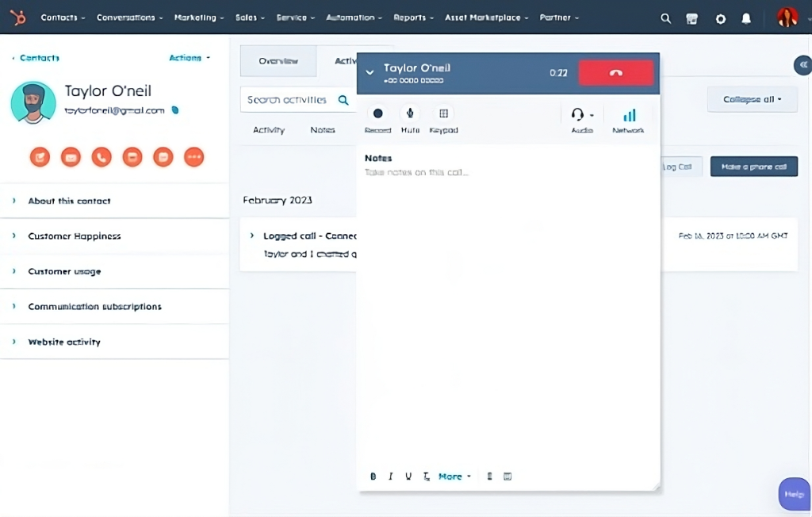
Task: Create a note using the orange note icon
Action: tap(40, 157)
